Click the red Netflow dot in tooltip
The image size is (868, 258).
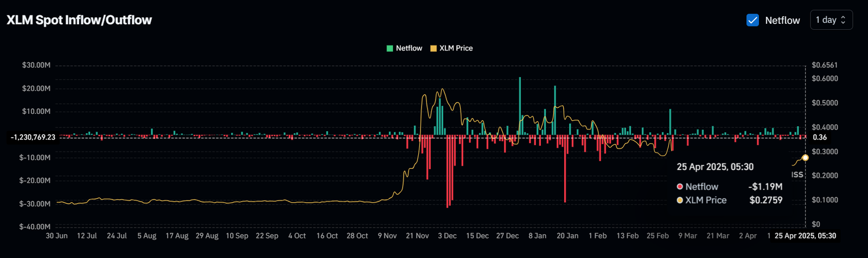[x=680, y=186]
